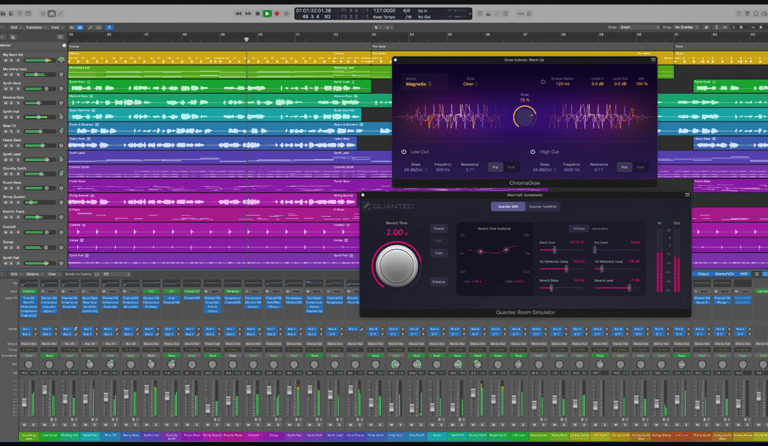Screen dimensions: 768x446
Task: Select Post in the High Cut section
Action: click(x=642, y=166)
